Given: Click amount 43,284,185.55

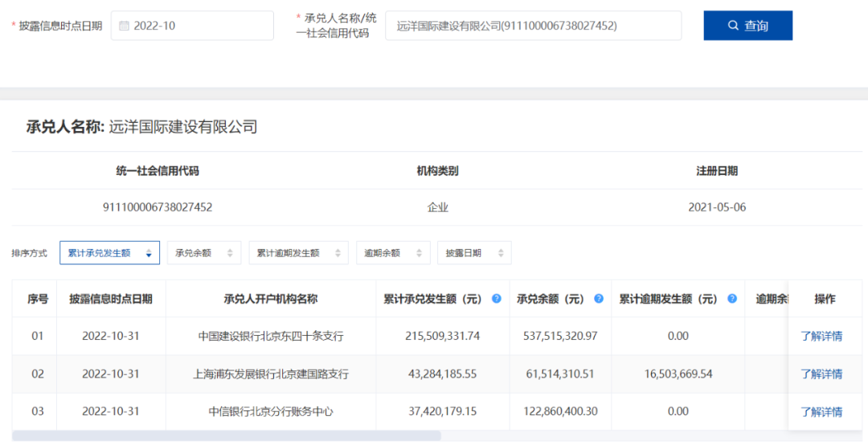Looking at the screenshot, I should (x=442, y=374).
